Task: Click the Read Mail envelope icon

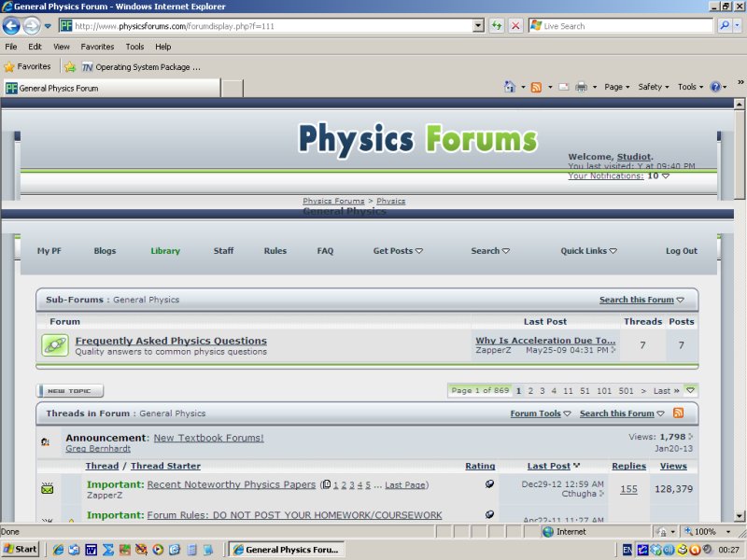Action: [563, 87]
